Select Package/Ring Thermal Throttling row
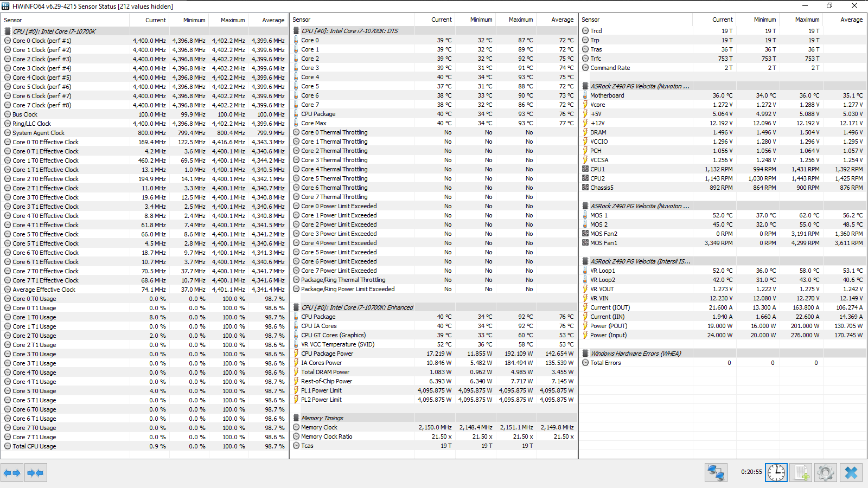The height and width of the screenshot is (488, 868). [433, 280]
